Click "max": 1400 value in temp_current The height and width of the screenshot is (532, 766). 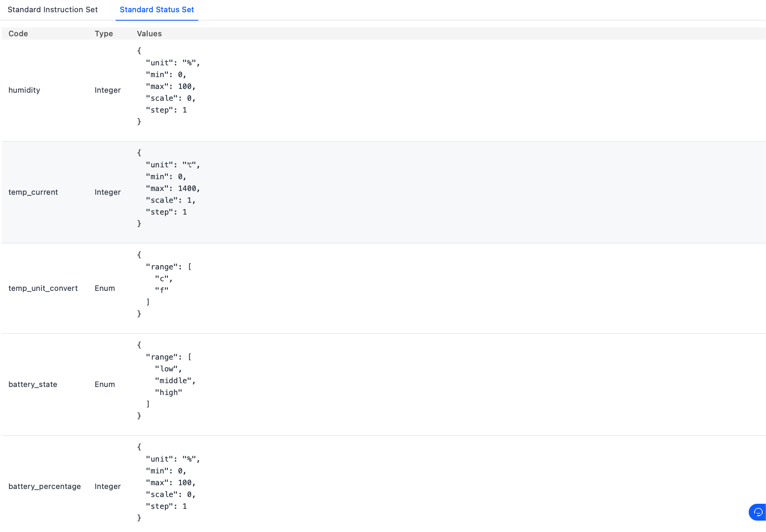click(173, 188)
